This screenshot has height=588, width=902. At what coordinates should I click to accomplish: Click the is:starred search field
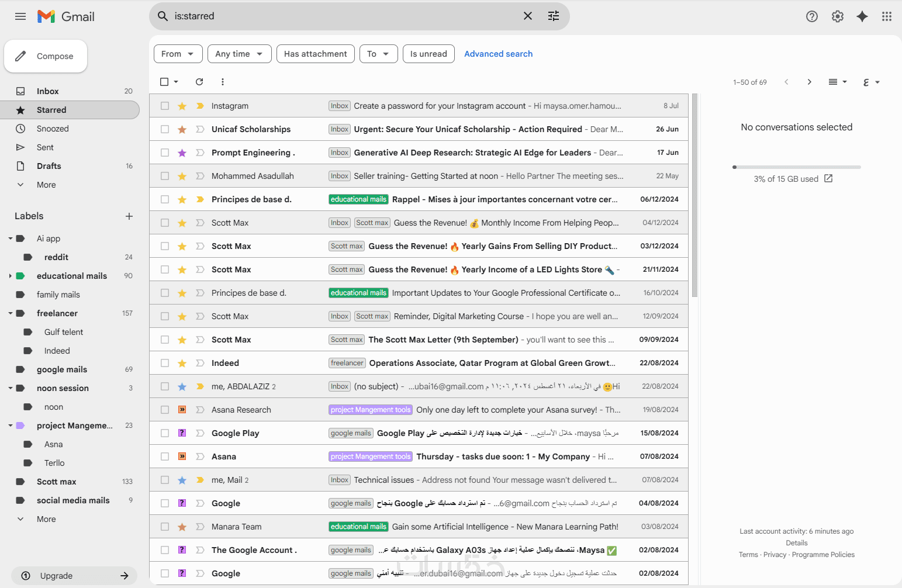pyautogui.click(x=345, y=16)
